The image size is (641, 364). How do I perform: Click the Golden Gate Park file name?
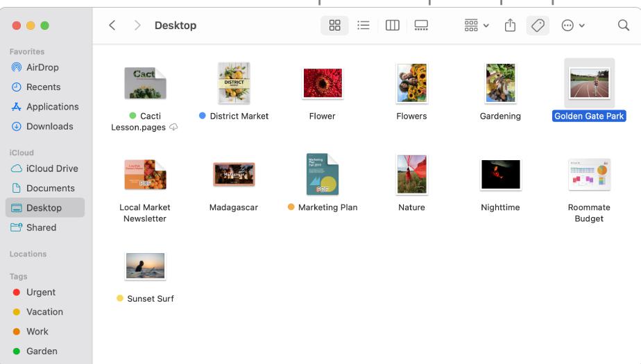click(x=589, y=116)
